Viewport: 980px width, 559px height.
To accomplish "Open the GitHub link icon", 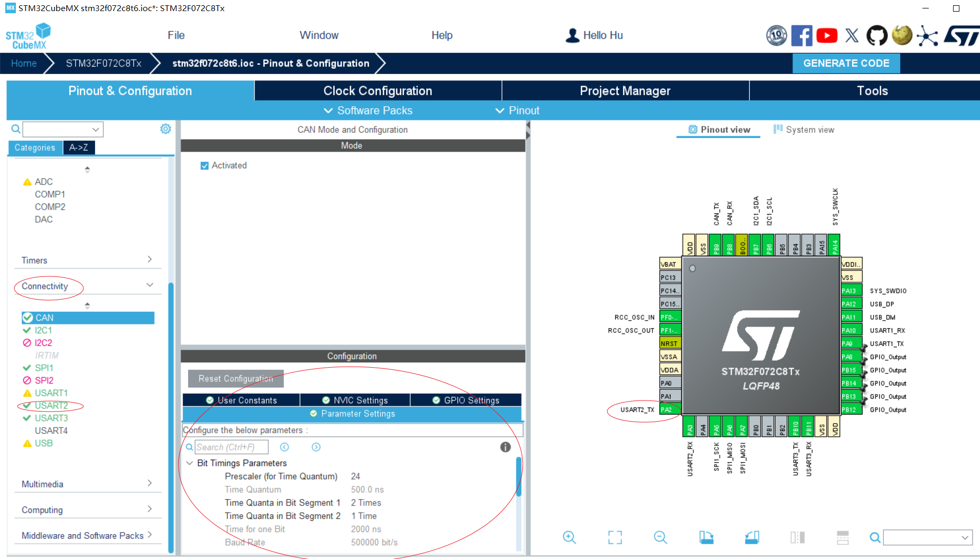I will 877,35.
